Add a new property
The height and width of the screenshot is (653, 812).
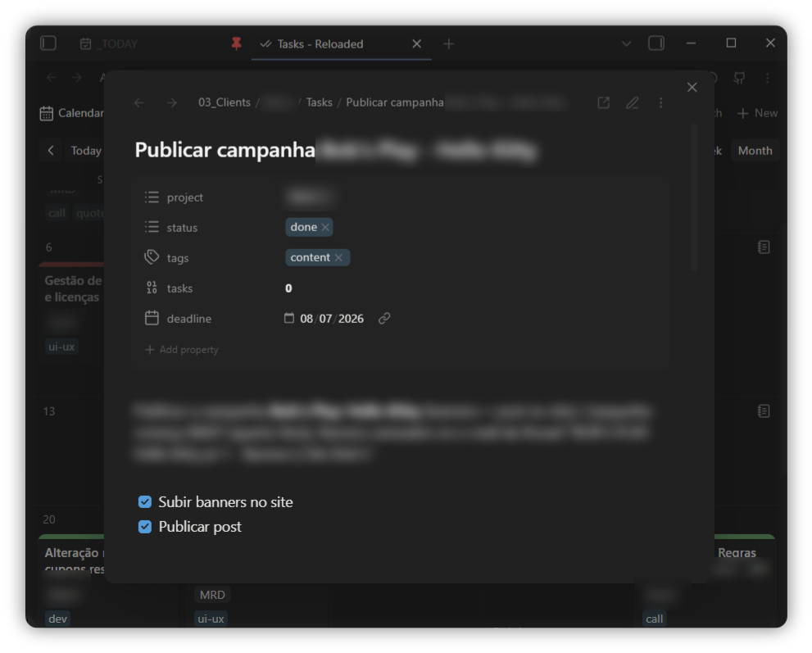pyautogui.click(x=182, y=350)
